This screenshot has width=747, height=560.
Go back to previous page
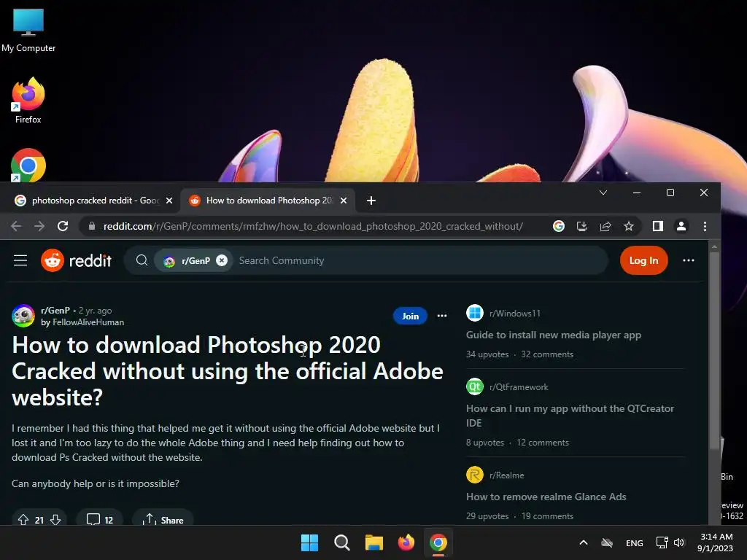pyautogui.click(x=16, y=226)
